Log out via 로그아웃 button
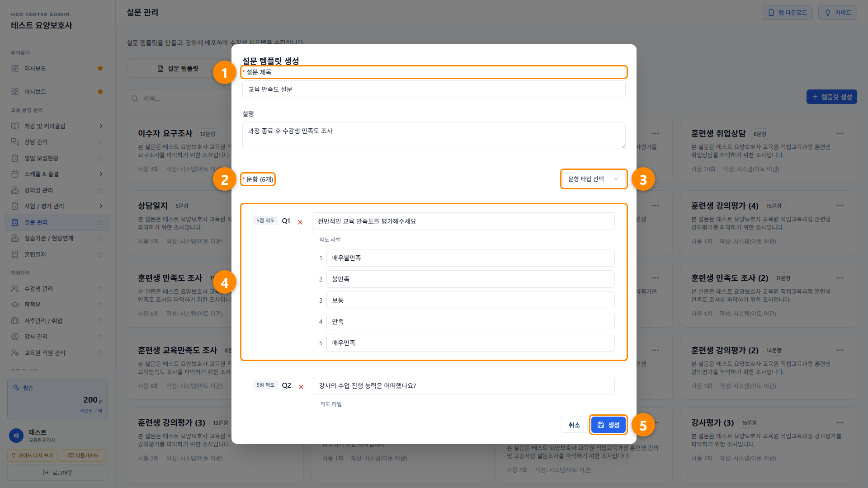The height and width of the screenshot is (488, 868). pyautogui.click(x=57, y=473)
